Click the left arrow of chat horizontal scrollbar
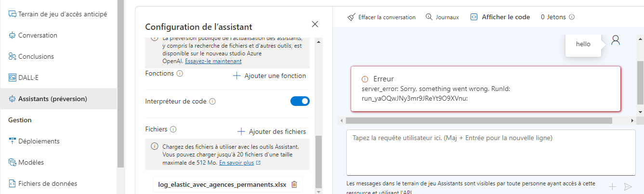644x194 pixels. click(342, 120)
